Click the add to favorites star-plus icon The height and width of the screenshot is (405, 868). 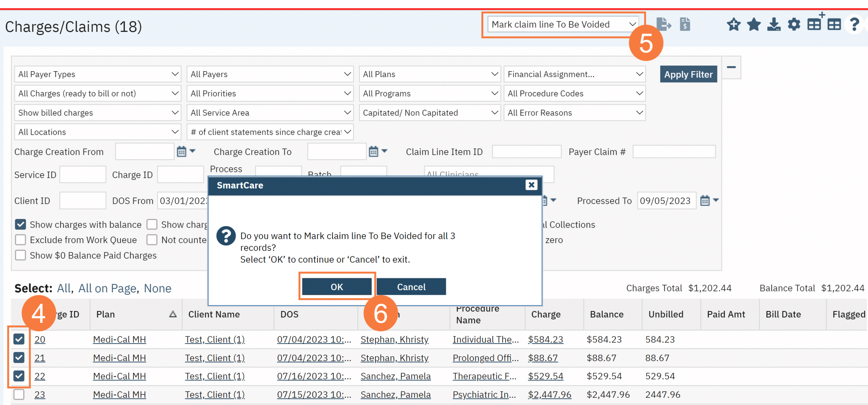tap(734, 25)
